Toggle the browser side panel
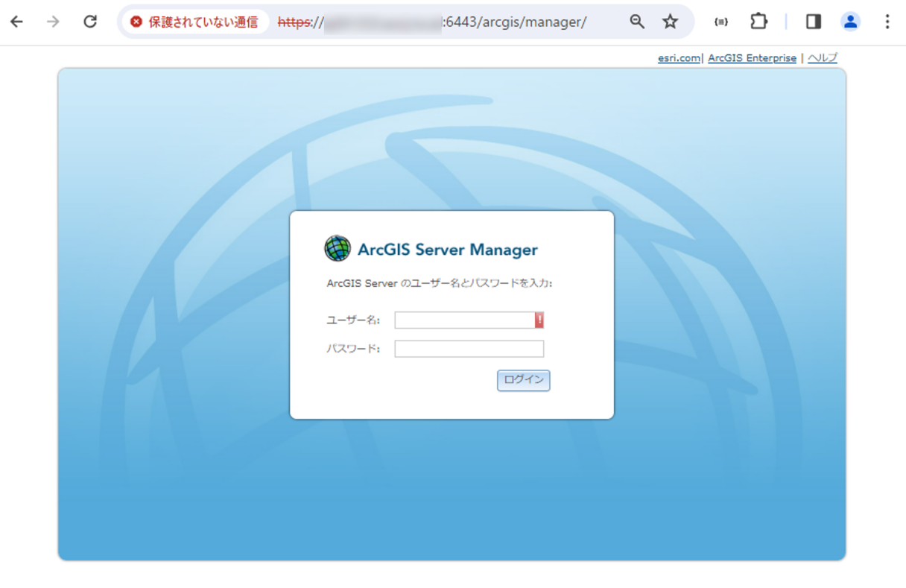This screenshot has width=906, height=588. (x=814, y=22)
